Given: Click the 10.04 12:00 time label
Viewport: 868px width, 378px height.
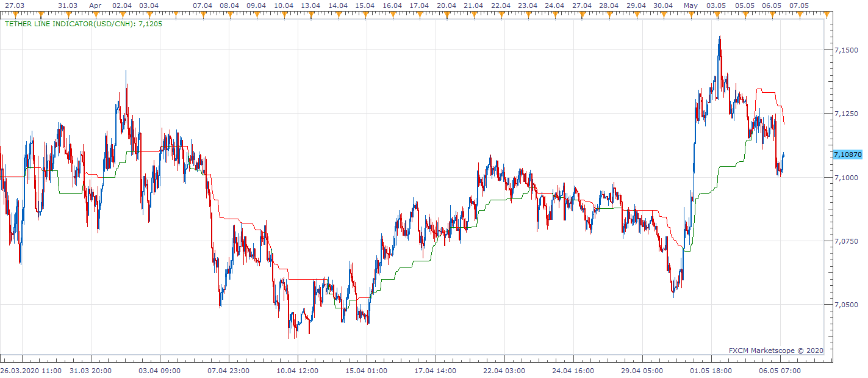Looking at the screenshot, I should point(297,370).
